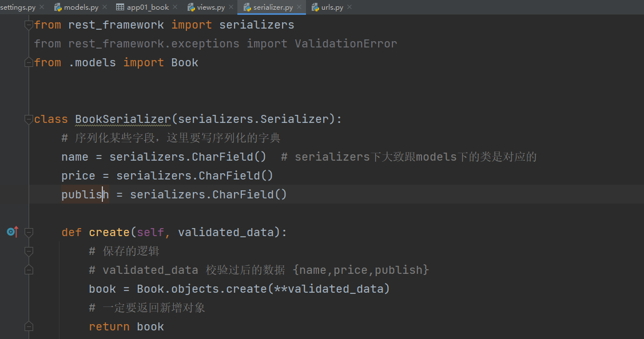Click ValidationError in the greyed import line
Image resolution: width=644 pixels, height=339 pixels.
pos(345,44)
